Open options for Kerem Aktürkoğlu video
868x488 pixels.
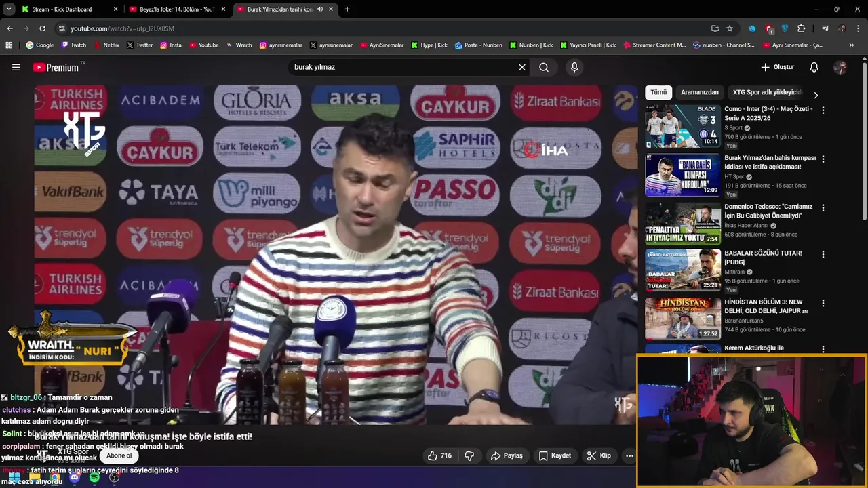823,348
